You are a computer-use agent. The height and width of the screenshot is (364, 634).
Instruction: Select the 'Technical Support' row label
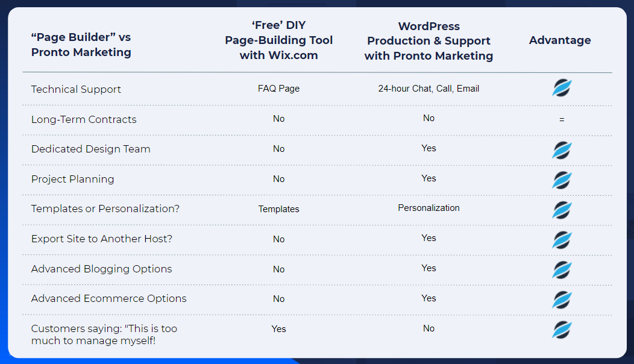click(x=76, y=89)
